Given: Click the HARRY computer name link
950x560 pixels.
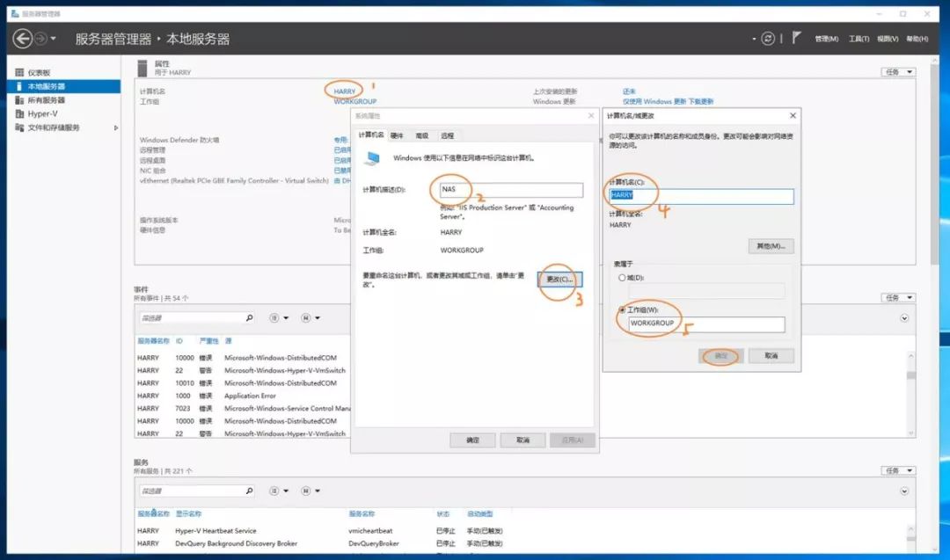Looking at the screenshot, I should 344,91.
